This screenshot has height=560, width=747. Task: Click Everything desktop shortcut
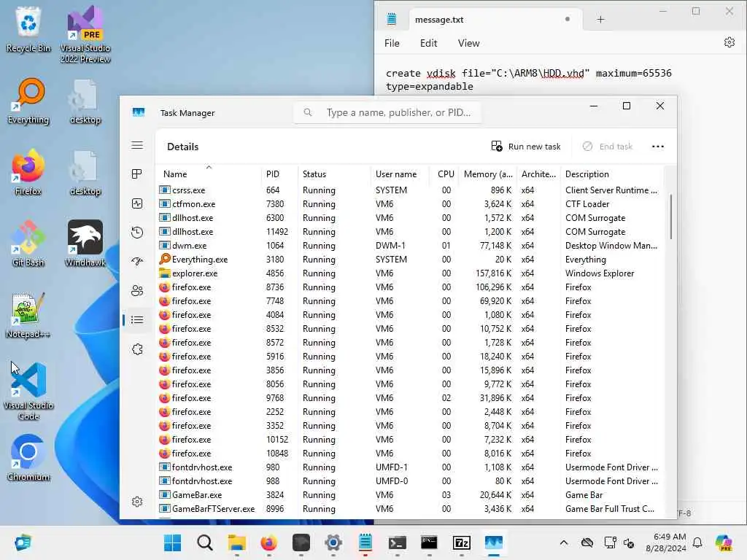pos(28,101)
